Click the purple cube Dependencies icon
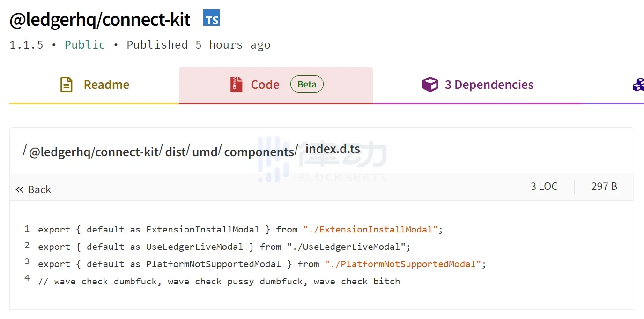This screenshot has height=319, width=644. 430,85
